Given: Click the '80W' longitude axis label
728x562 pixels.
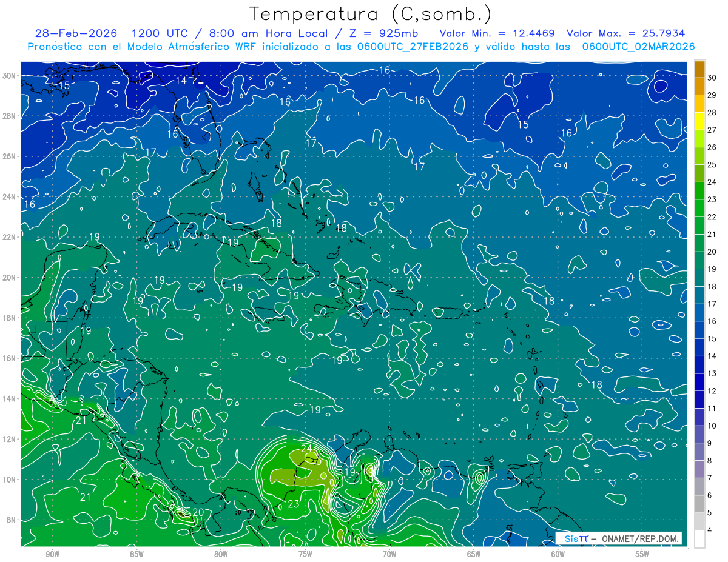Looking at the screenshot, I should pos(221,554).
